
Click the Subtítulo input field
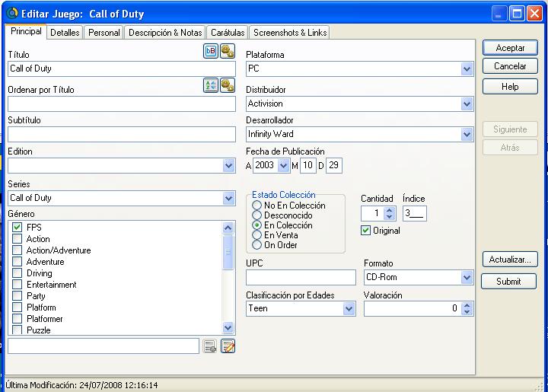[122, 135]
